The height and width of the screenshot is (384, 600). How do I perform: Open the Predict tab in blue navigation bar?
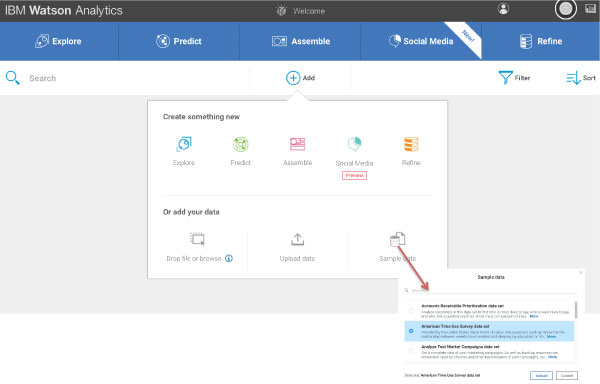click(x=179, y=41)
